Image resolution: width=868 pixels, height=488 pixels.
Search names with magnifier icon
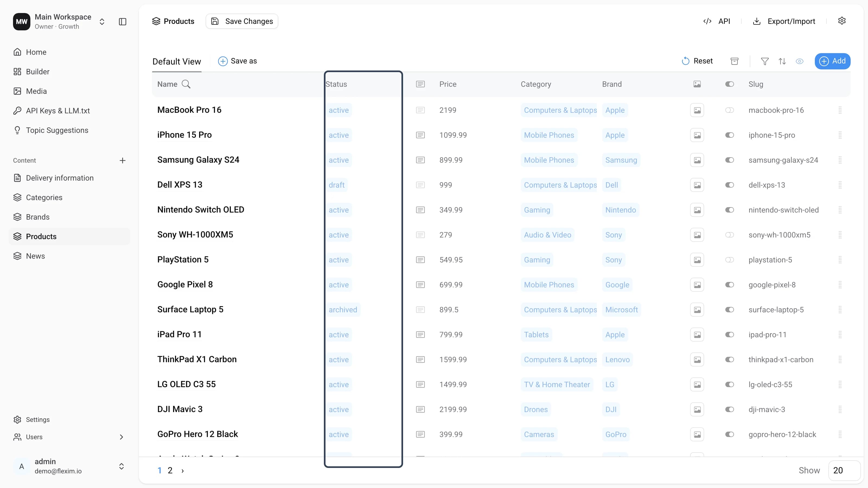point(186,84)
